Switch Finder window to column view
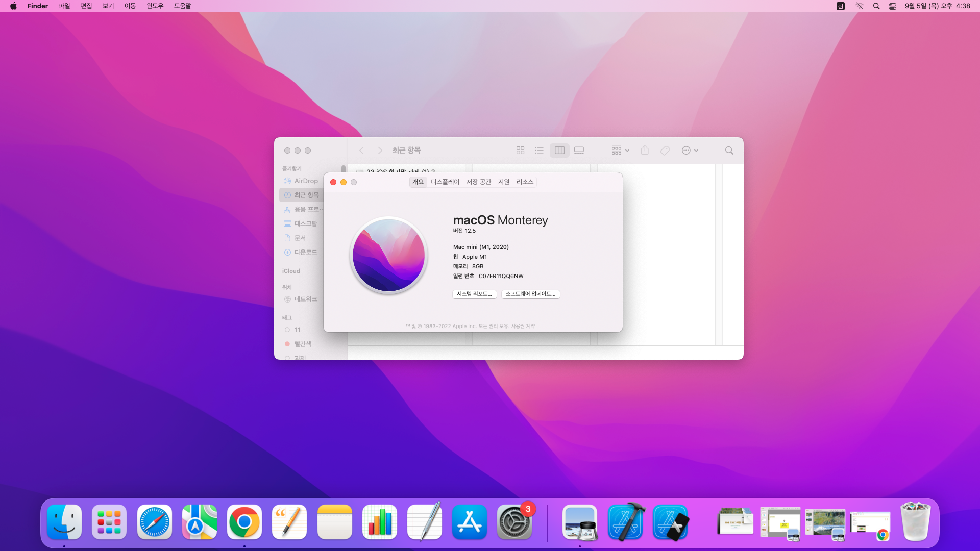980x551 pixels. [x=559, y=151]
